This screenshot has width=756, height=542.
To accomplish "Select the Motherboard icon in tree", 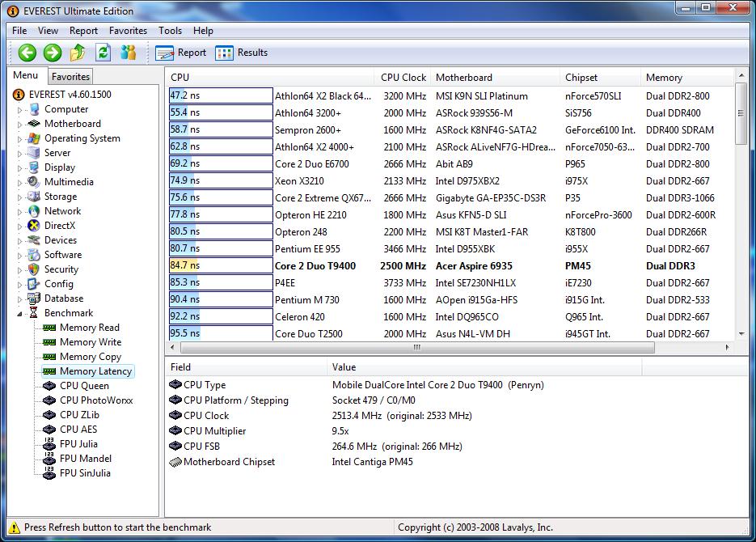I will point(34,124).
